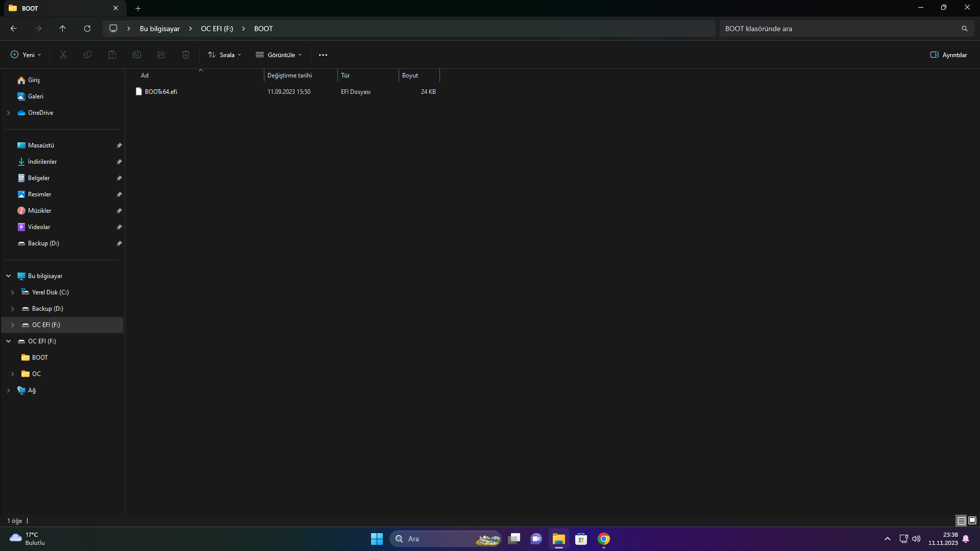Image resolution: width=980 pixels, height=551 pixels.
Task: Click the Yeni new item button
Action: tap(26, 55)
